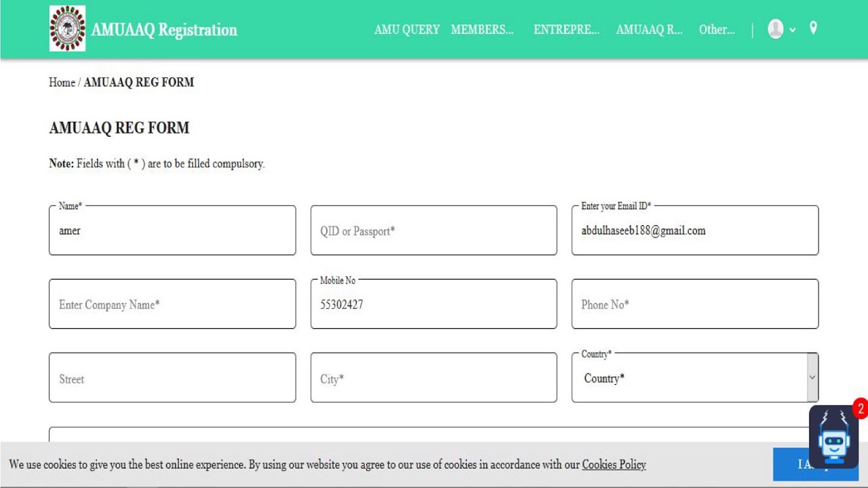Open the AMU QUERY menu item
Screen dimensions: 868x488
(407, 29)
